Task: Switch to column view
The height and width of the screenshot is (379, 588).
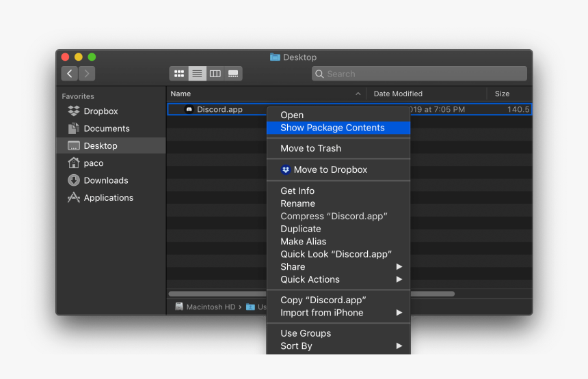Action: (x=215, y=73)
